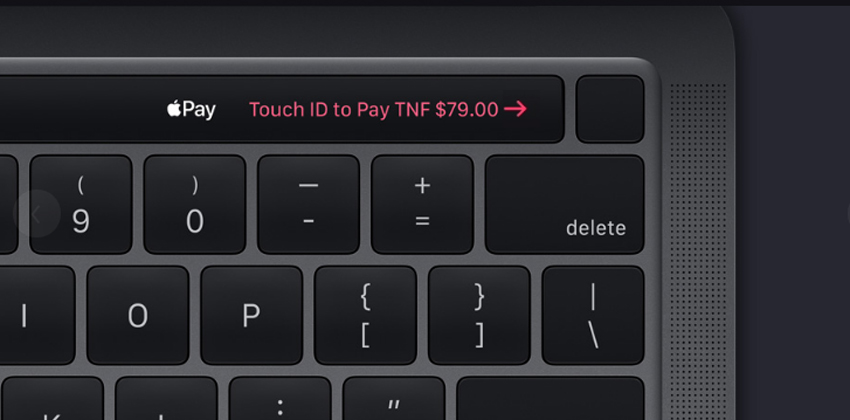Click the letter I key

point(35,315)
